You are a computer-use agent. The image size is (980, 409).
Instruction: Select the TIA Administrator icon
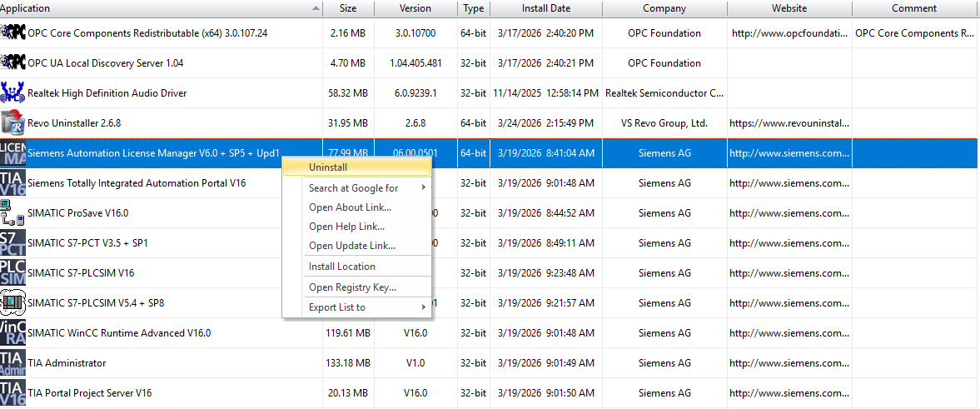click(13, 363)
